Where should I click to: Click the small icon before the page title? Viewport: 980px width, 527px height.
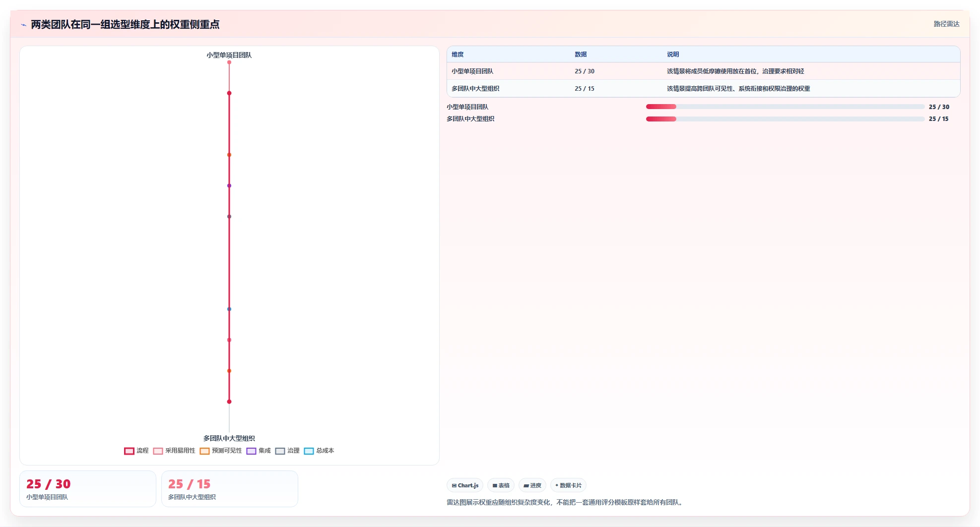tap(23, 25)
